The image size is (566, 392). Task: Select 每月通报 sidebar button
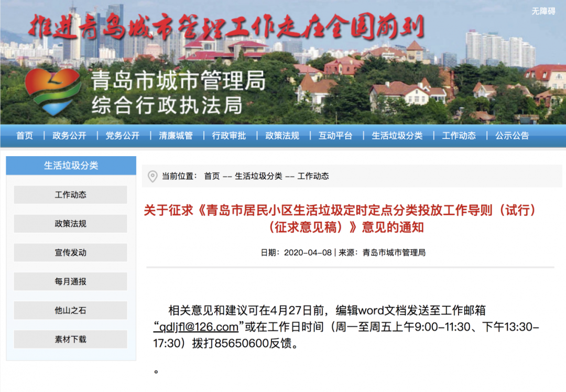click(x=70, y=281)
